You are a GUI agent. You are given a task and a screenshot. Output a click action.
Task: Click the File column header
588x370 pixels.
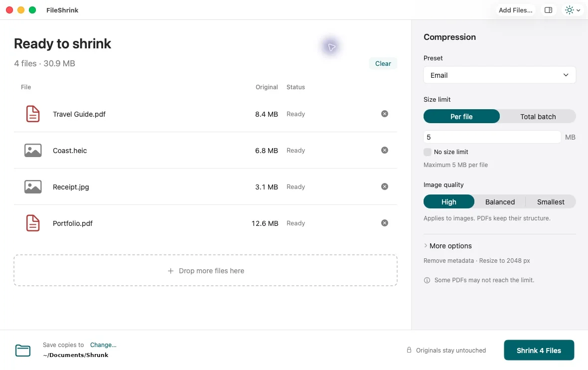[26, 87]
